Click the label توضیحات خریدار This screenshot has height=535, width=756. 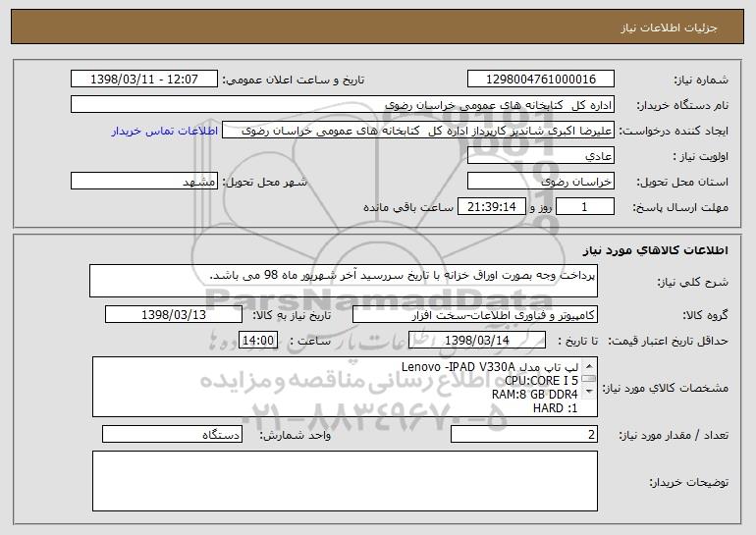click(689, 482)
